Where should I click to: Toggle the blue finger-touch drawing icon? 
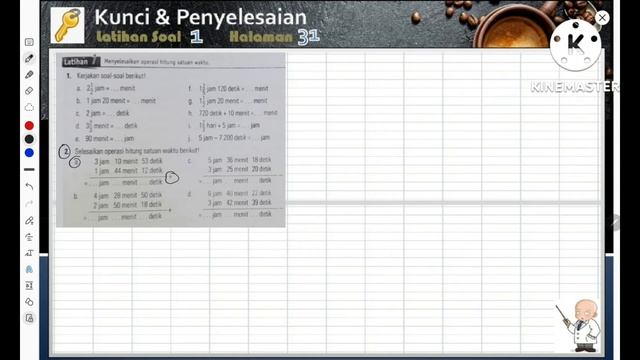coord(29,269)
